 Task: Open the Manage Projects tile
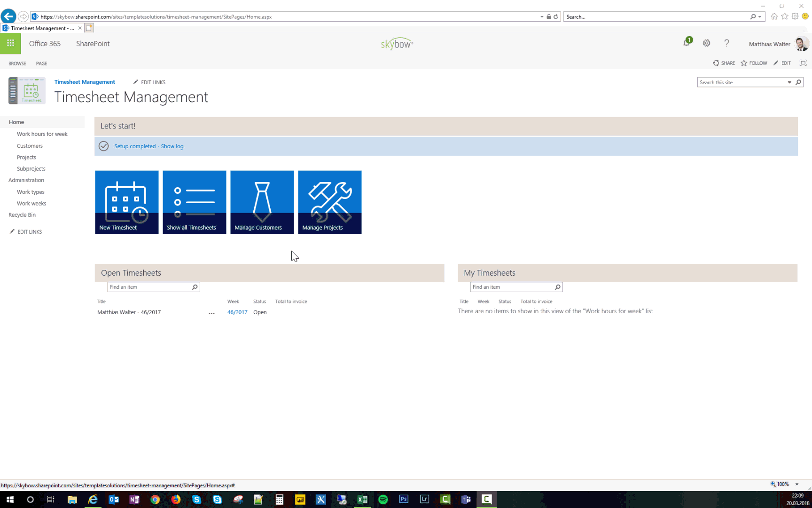(329, 202)
